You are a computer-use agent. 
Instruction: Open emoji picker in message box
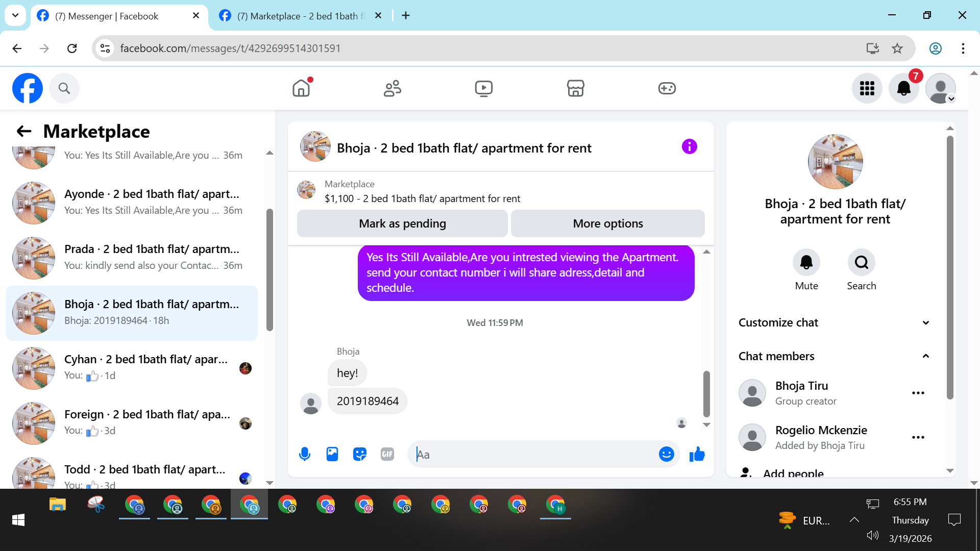click(666, 454)
